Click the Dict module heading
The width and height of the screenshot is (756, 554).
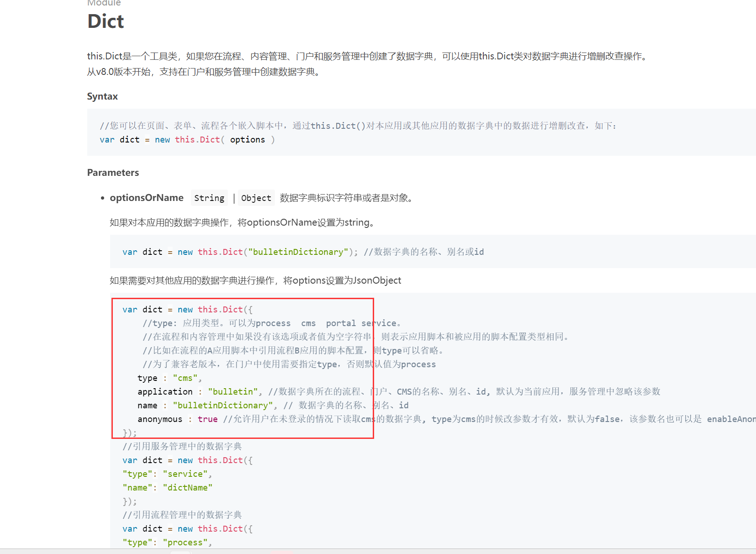pyautogui.click(x=106, y=21)
